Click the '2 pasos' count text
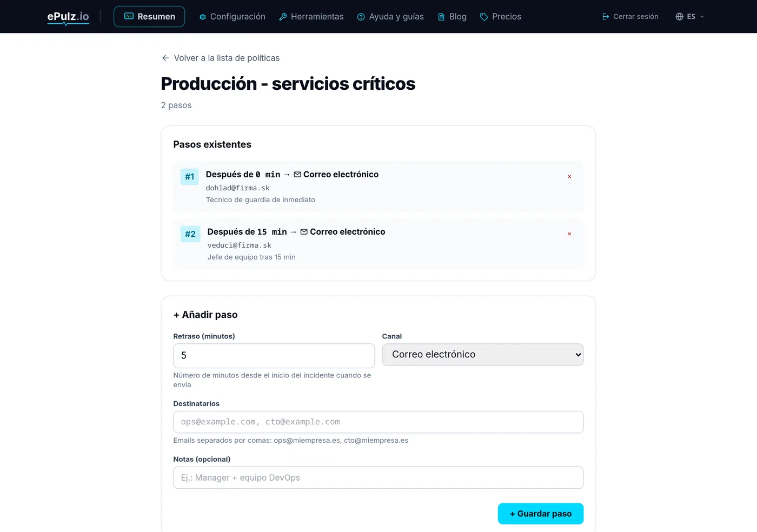The image size is (757, 532). (x=176, y=105)
